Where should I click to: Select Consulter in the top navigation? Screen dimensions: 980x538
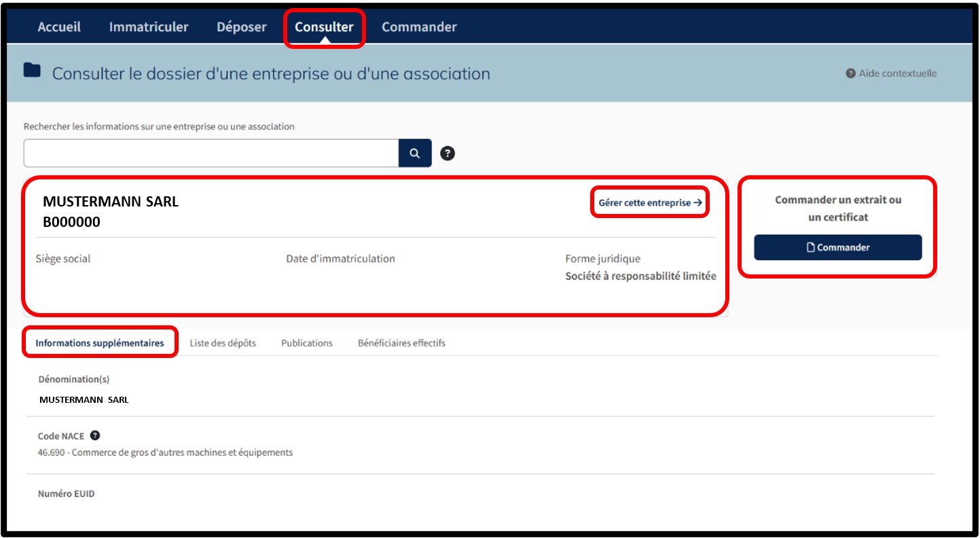pyautogui.click(x=324, y=27)
